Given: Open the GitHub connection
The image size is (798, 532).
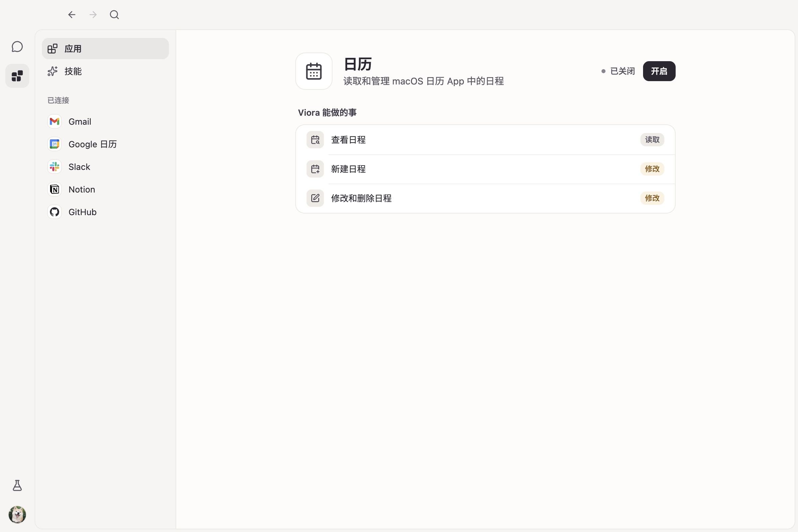Looking at the screenshot, I should point(105,212).
